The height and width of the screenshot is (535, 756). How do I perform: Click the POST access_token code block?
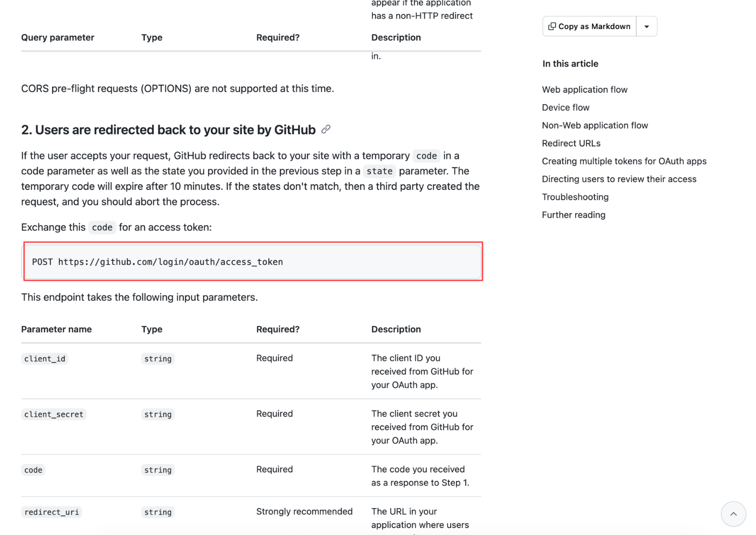[x=253, y=261]
